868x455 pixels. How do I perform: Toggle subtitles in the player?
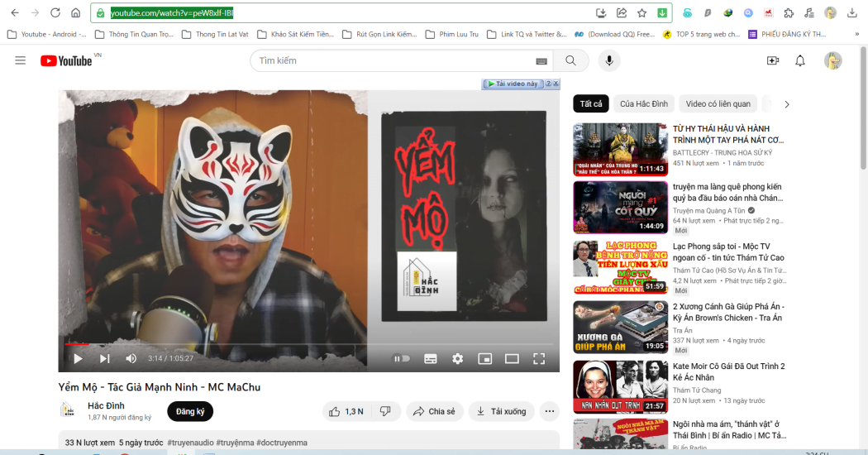point(430,359)
